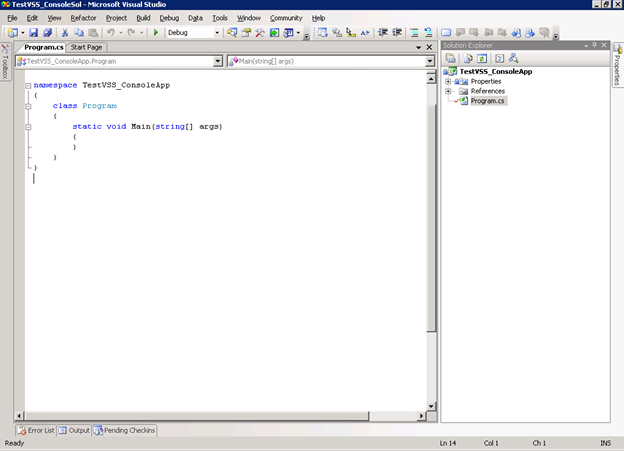Undo the last action via toolbar
The height and width of the screenshot is (451, 624).
pyautogui.click(x=111, y=33)
